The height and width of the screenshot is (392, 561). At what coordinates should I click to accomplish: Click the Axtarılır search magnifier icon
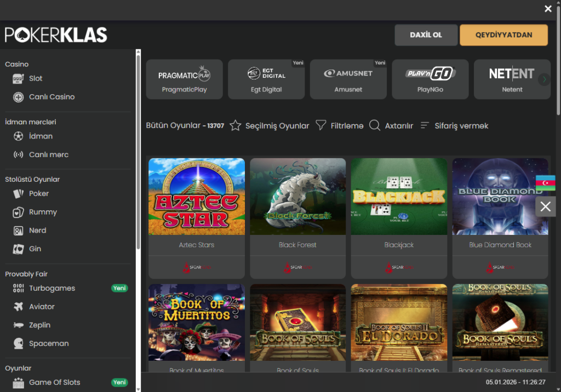(x=375, y=126)
